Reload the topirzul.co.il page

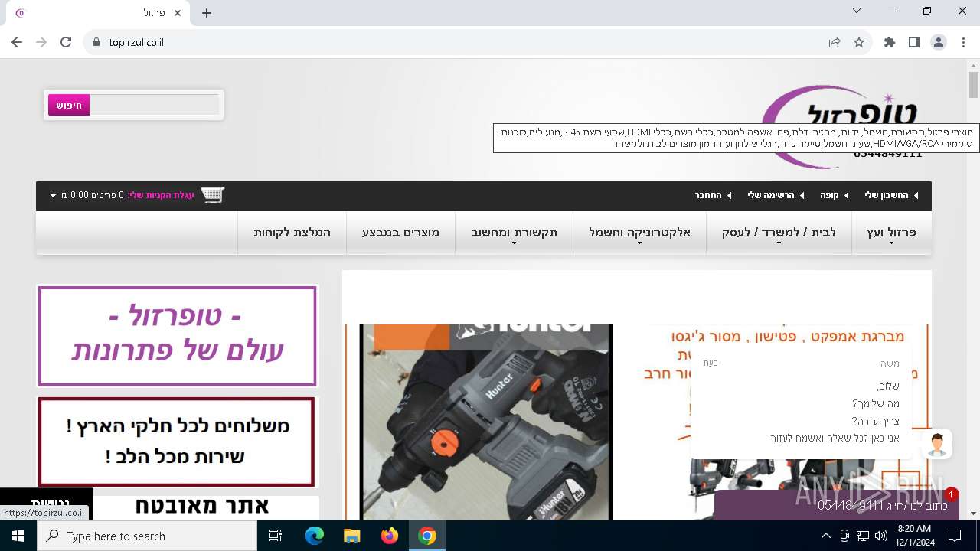coord(66,42)
